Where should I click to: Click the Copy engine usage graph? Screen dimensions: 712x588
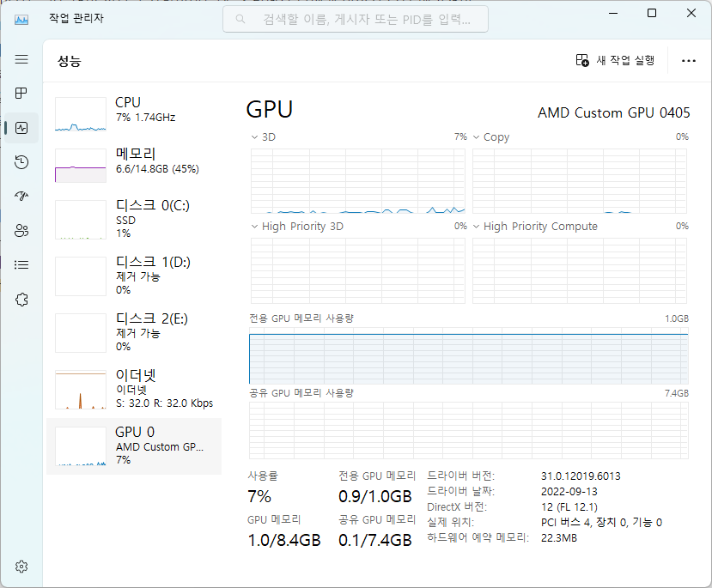tap(580, 181)
